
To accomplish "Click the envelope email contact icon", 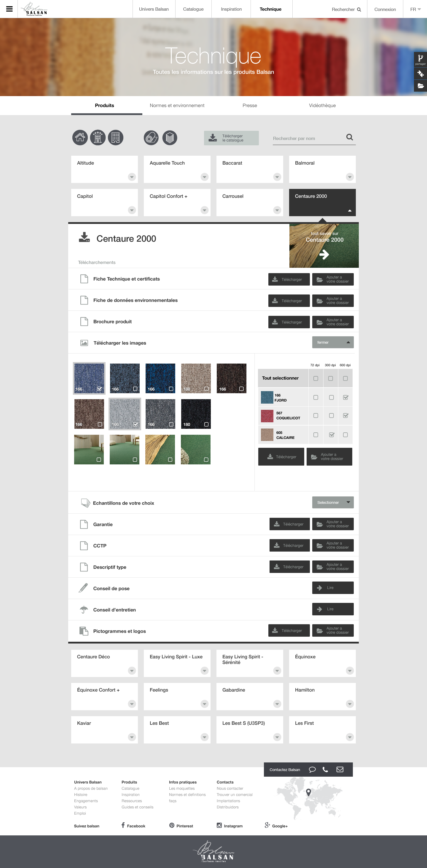I will click(x=340, y=769).
